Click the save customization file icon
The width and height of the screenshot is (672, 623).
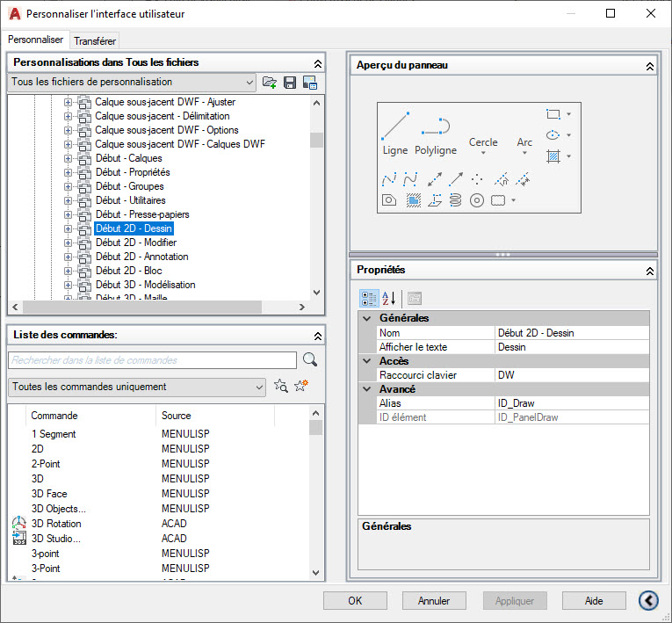tap(289, 83)
